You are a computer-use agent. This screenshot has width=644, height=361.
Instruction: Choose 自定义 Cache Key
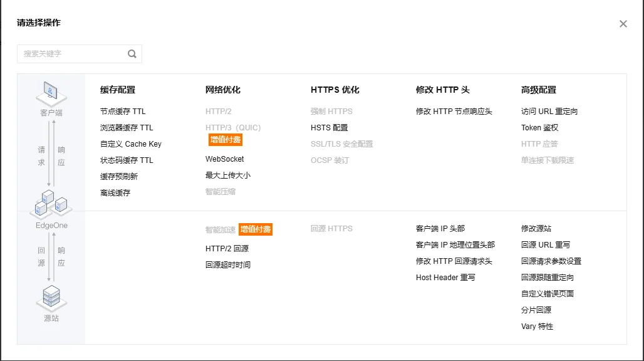point(131,144)
